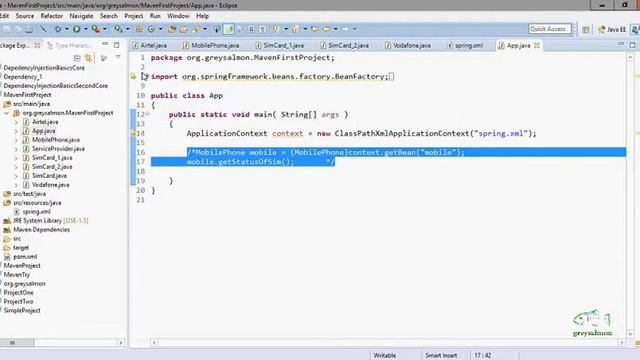Click the Previous Annotation arrow icon

(x=295, y=29)
